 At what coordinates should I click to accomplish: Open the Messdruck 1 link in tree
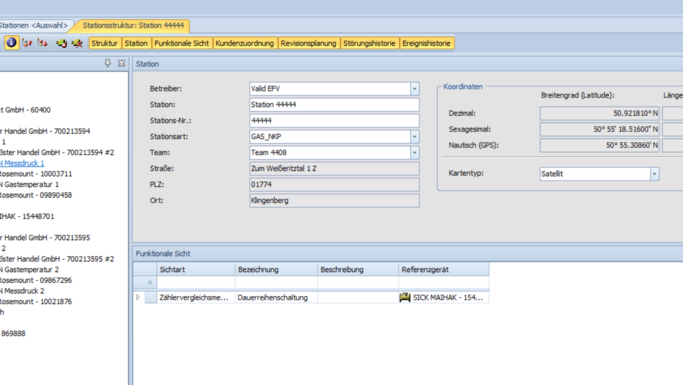tap(22, 163)
